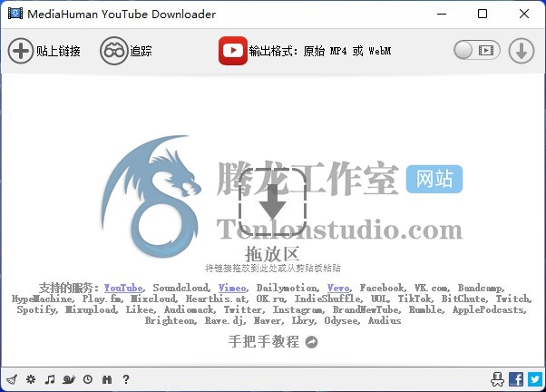
Task: Click the Spotify service text
Action: point(37,309)
